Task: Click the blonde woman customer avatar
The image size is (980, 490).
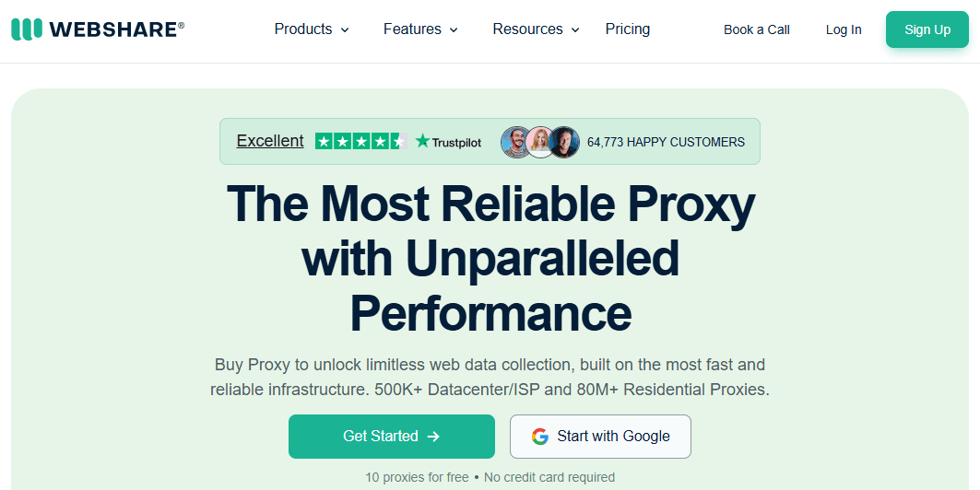Action: [540, 142]
